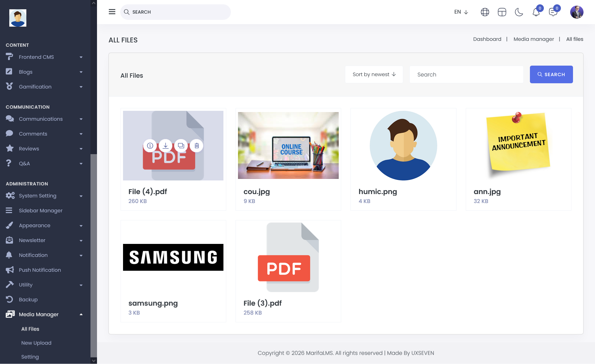The image size is (595, 364).
Task: Click the globe icon in top bar
Action: 485,12
